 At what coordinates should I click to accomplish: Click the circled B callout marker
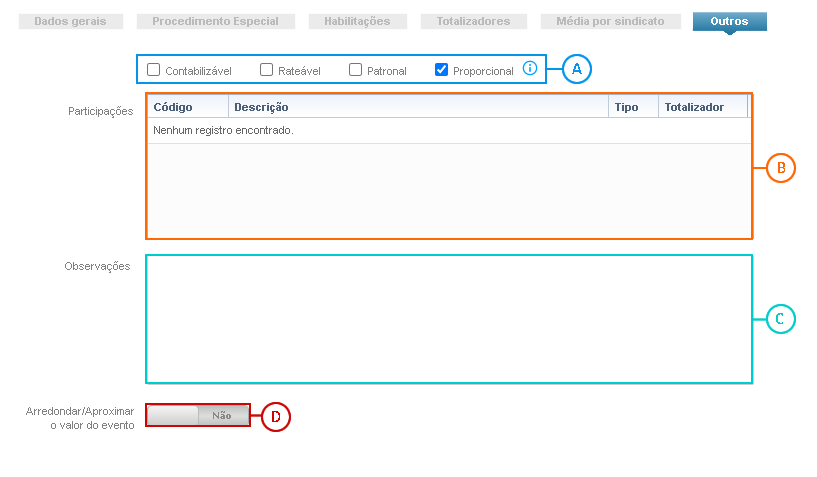point(781,168)
